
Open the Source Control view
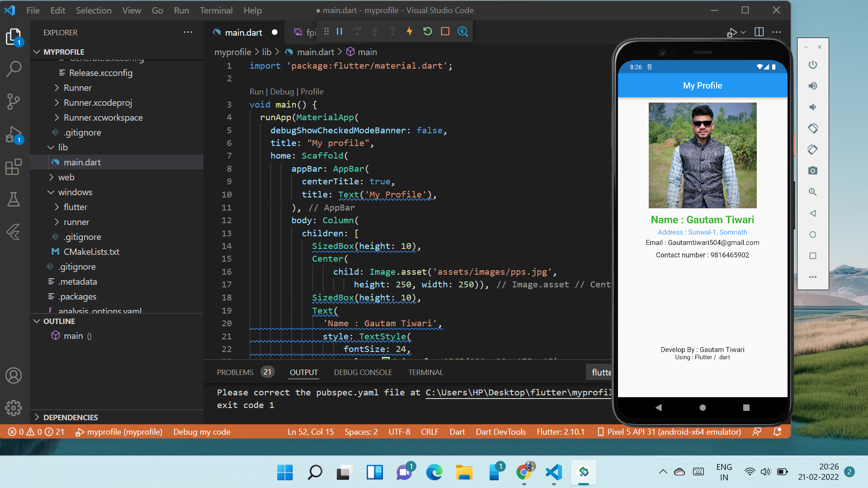coord(14,101)
